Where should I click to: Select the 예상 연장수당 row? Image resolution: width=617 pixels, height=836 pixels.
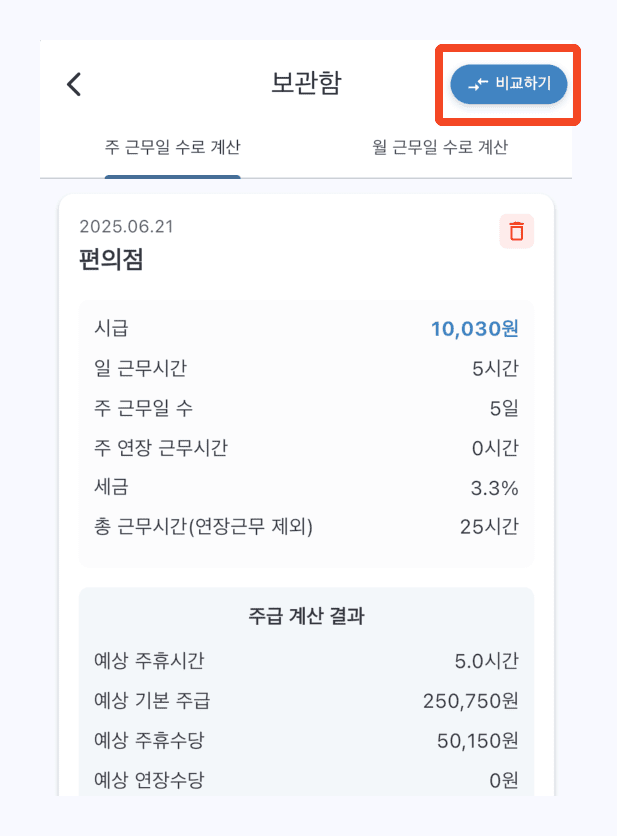pos(306,779)
